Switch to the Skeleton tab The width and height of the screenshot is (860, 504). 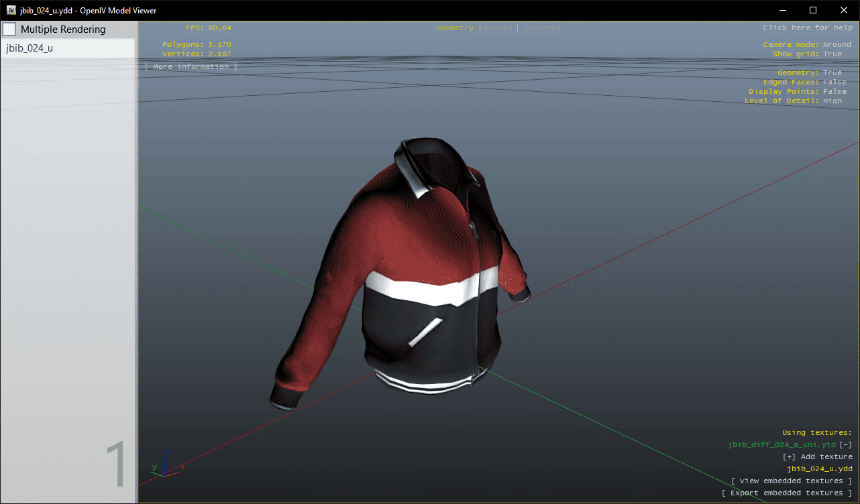tap(541, 28)
